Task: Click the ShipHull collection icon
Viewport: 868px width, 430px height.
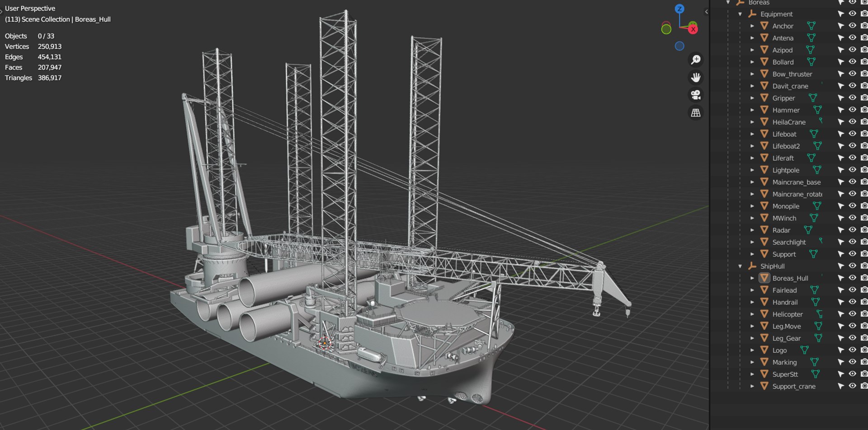Action: pyautogui.click(x=752, y=266)
